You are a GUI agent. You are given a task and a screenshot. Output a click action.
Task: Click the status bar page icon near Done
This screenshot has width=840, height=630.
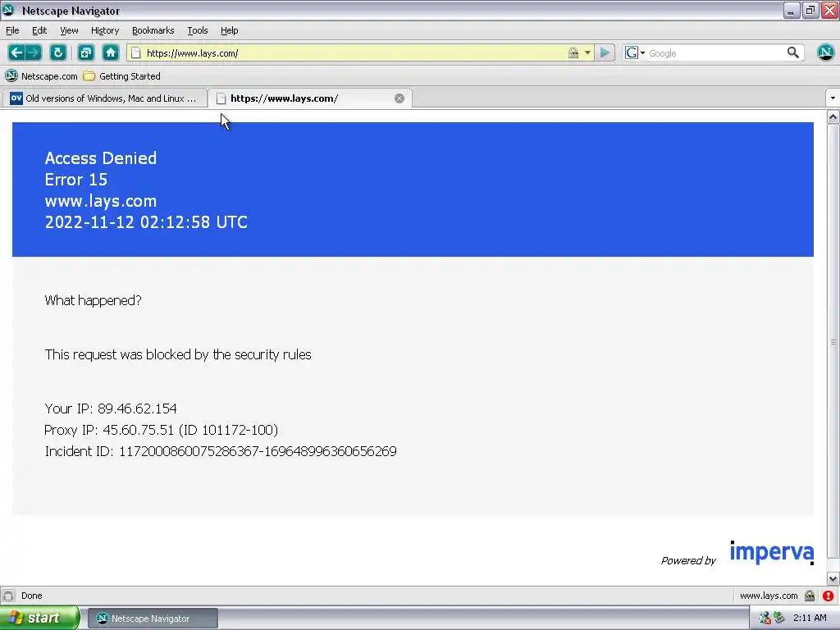coord(8,596)
